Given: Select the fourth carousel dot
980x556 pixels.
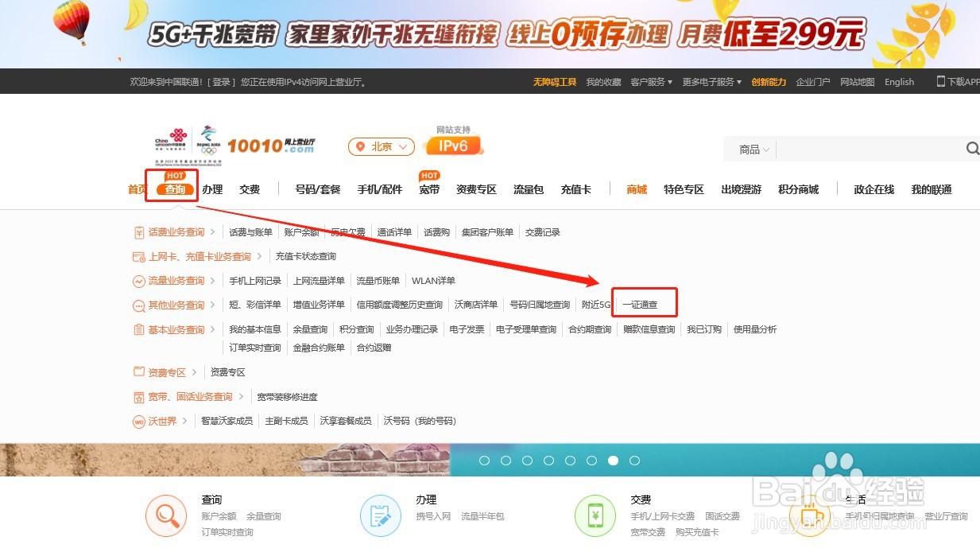Looking at the screenshot, I should pyautogui.click(x=548, y=461).
